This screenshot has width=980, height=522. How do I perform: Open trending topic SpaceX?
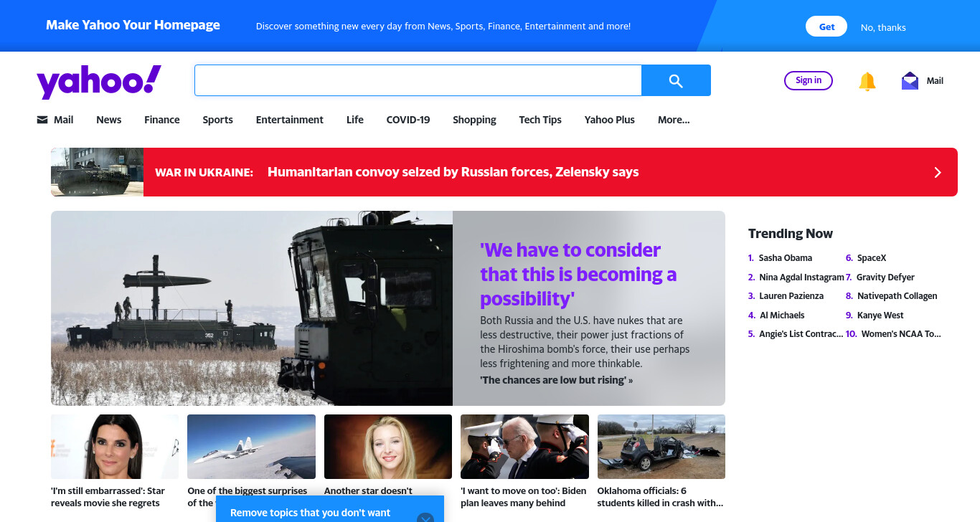[872, 258]
